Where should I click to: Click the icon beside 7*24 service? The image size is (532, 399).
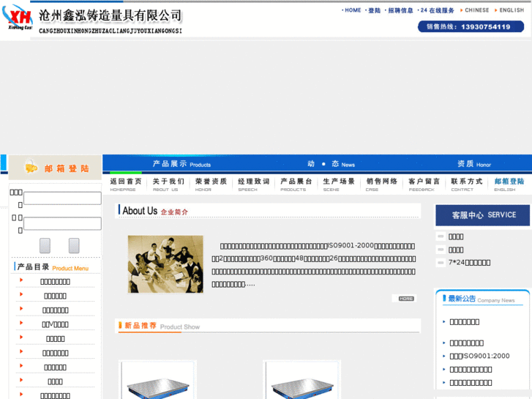(x=441, y=263)
